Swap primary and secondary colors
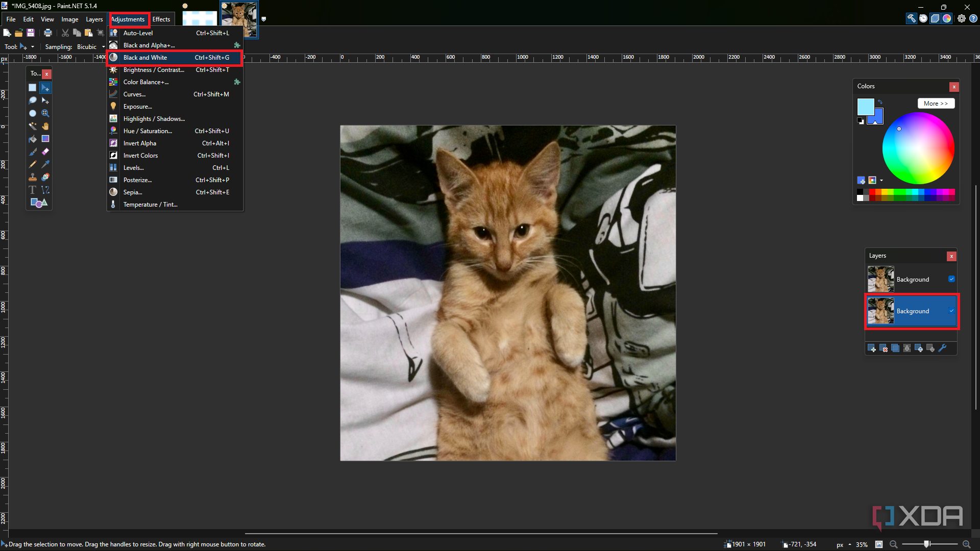Screen dimensions: 980x551 [880, 102]
